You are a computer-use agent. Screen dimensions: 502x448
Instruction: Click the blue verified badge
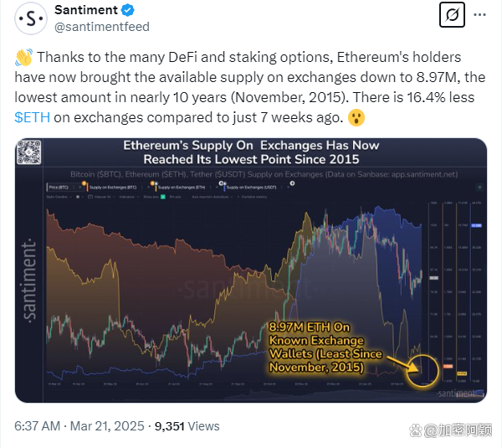(x=127, y=11)
